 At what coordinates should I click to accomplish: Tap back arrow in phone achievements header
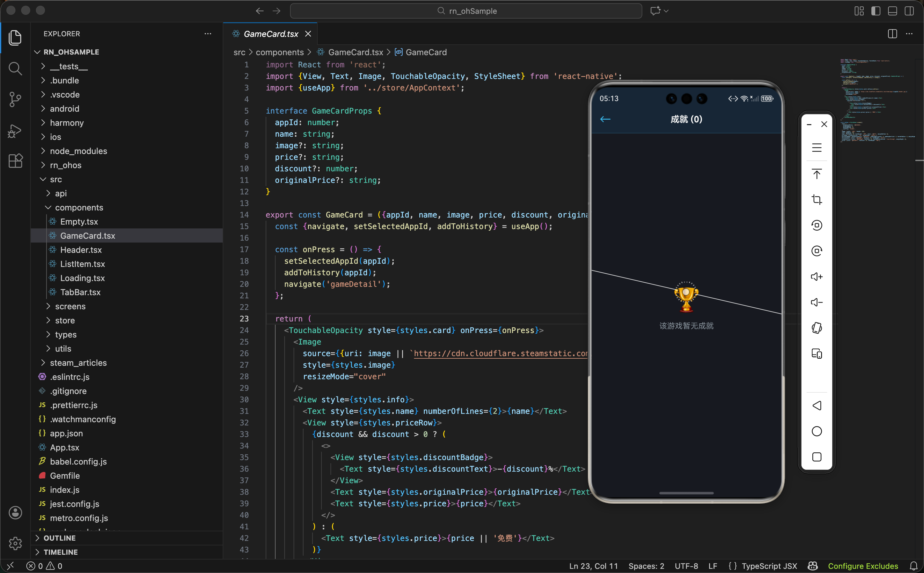[605, 119]
